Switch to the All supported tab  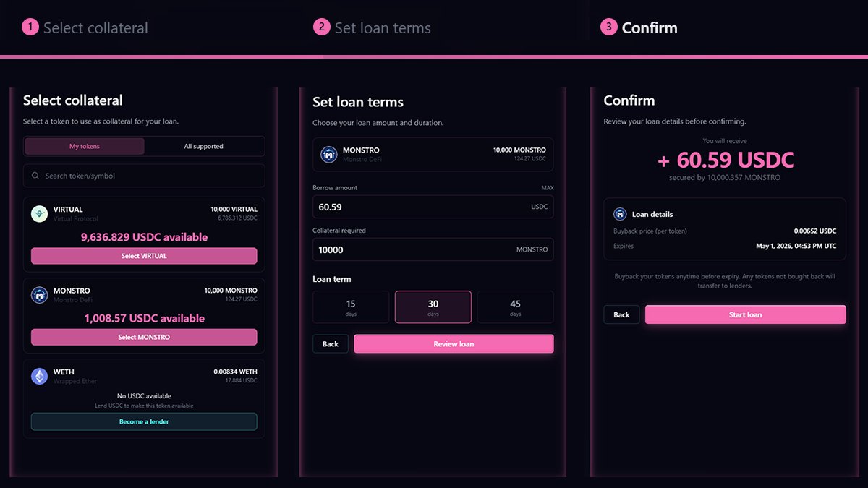click(204, 147)
